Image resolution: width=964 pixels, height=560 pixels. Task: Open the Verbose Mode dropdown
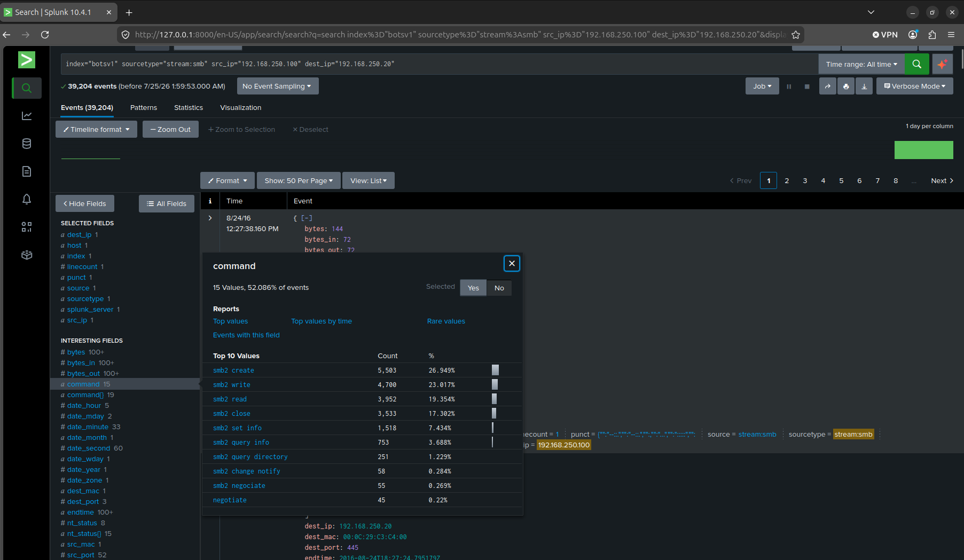(x=914, y=86)
